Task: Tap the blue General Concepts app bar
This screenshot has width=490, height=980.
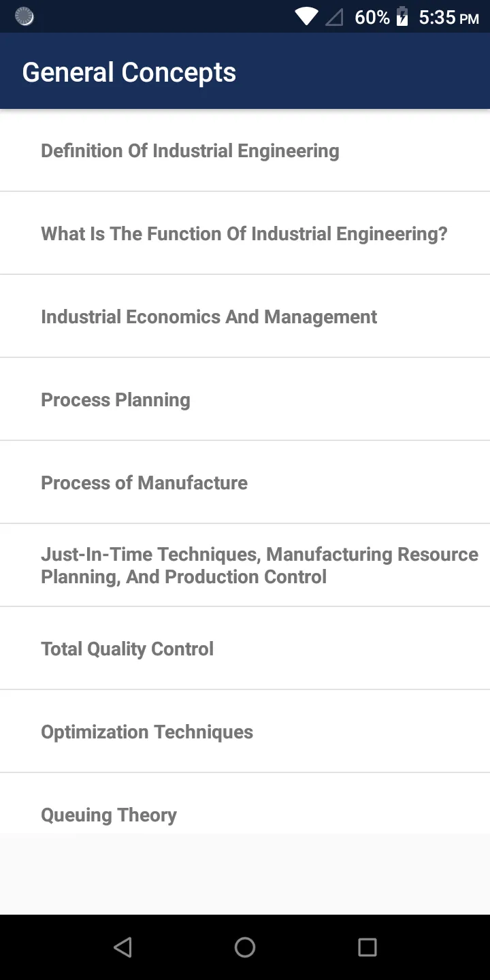Action: 245,71
